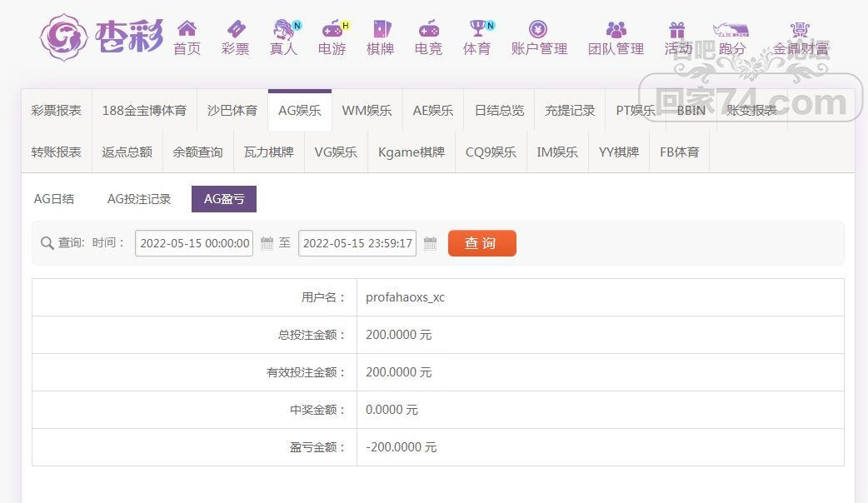Click the 杏彩 logo icon
The height and width of the screenshot is (503, 868).
point(63,37)
